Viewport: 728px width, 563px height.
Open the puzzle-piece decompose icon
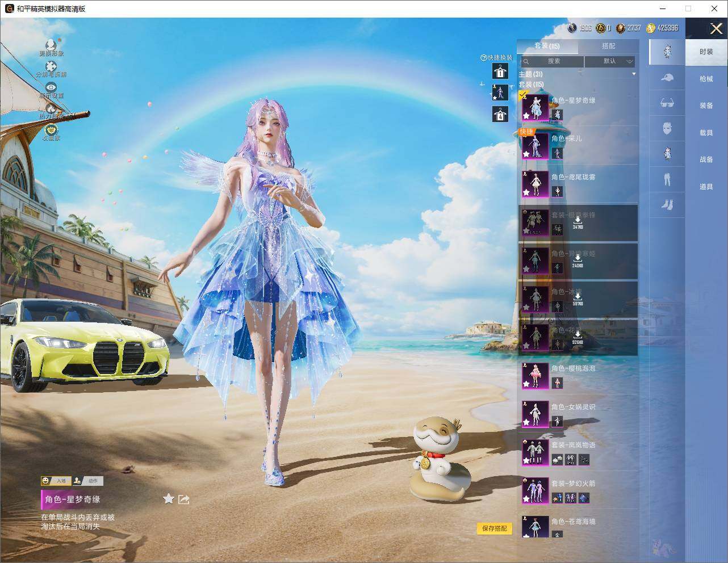coord(51,67)
